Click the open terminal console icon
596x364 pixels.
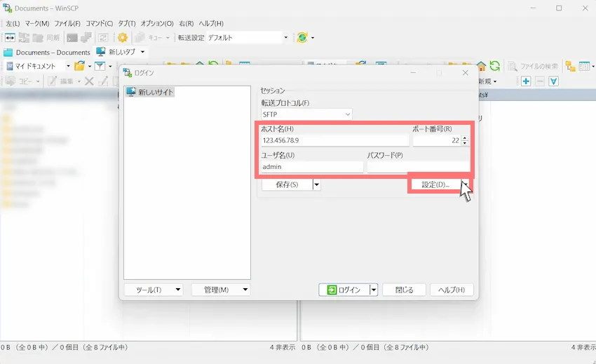(x=72, y=38)
